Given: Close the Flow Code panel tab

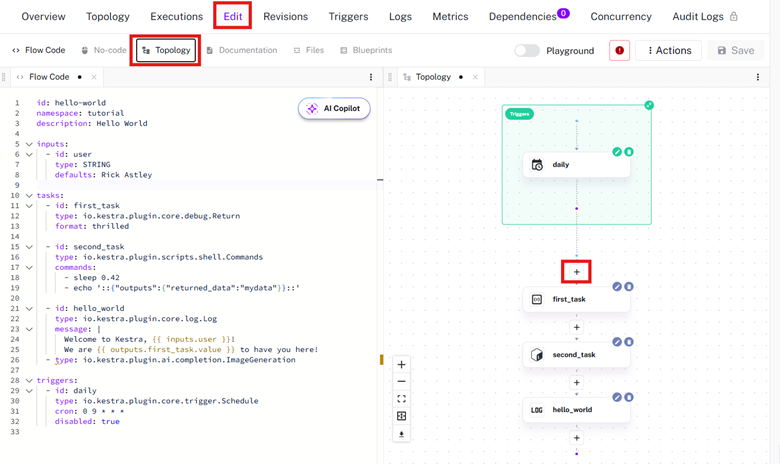Looking at the screenshot, I should click(94, 77).
